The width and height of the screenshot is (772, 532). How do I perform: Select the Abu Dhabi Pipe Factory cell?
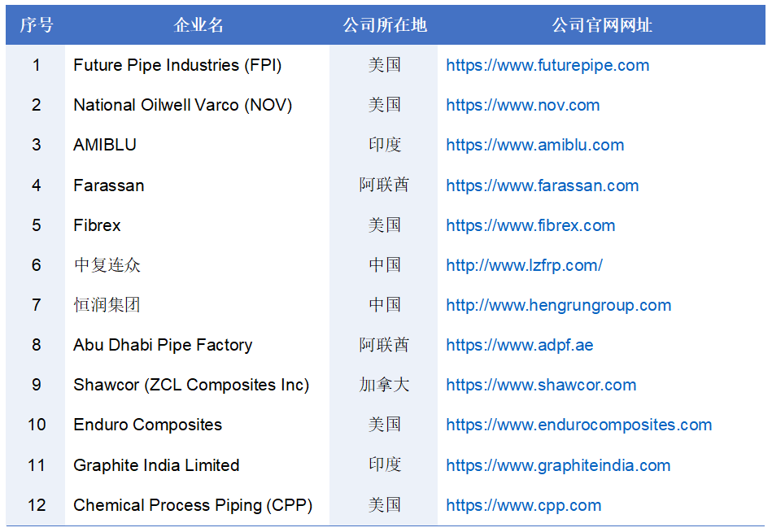[163, 345]
